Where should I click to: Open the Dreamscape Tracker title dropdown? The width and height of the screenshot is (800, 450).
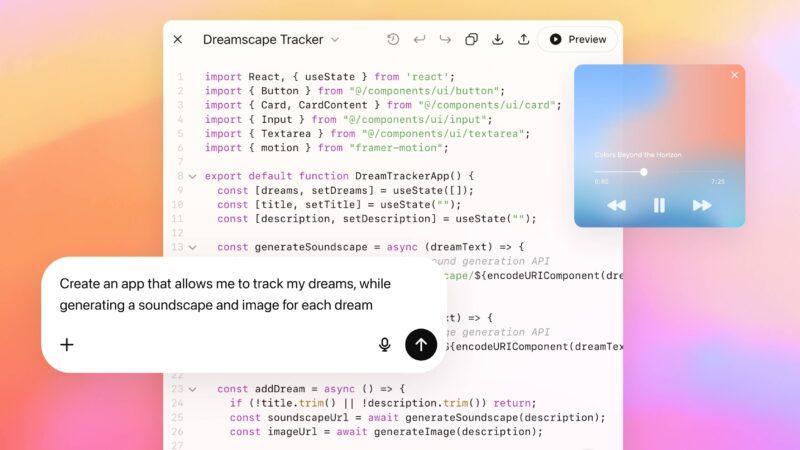coord(335,40)
